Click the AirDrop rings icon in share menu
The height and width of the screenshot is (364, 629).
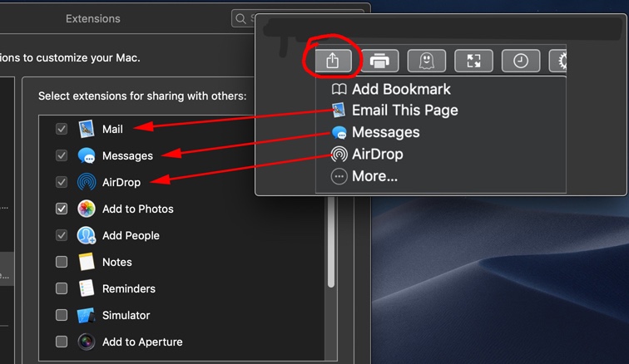(x=339, y=154)
